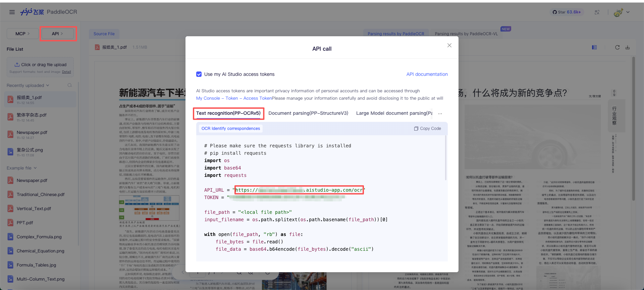Switch to Document parsing(PP-StructureV3) tab
644x290 pixels.
tap(308, 113)
